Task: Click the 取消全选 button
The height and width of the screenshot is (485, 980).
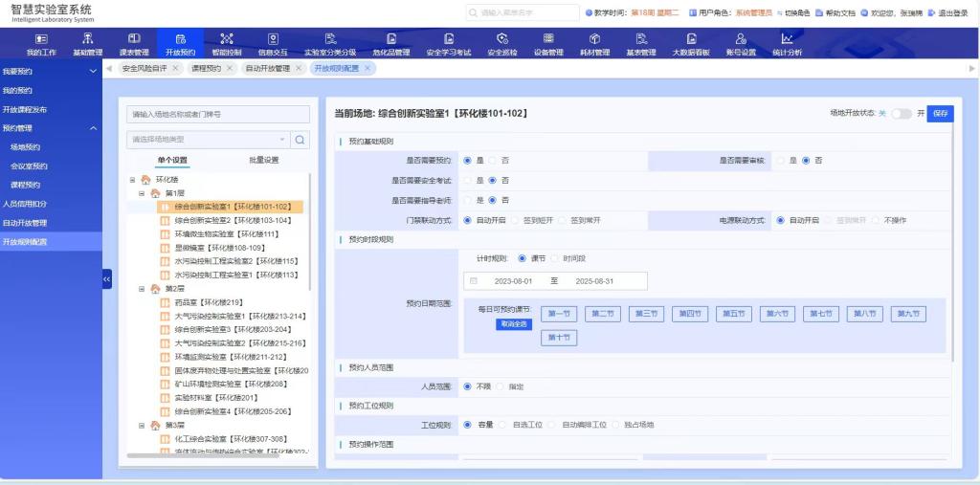Action: click(x=513, y=324)
